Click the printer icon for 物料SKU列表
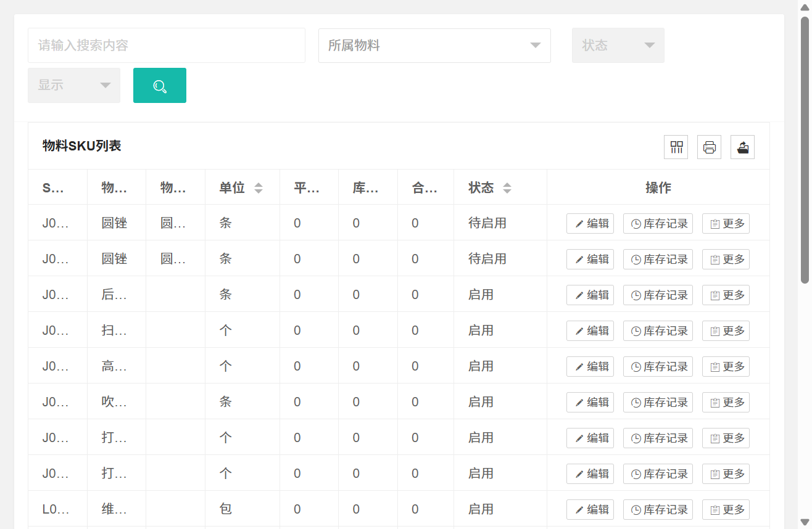Image resolution: width=812 pixels, height=529 pixels. [710, 147]
